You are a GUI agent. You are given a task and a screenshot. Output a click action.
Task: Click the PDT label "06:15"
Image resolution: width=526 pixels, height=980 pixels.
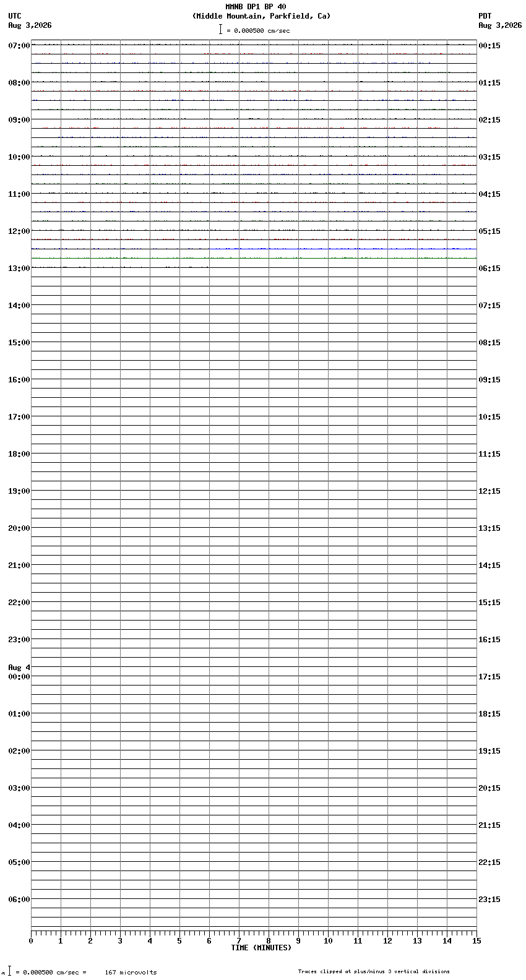coord(489,269)
